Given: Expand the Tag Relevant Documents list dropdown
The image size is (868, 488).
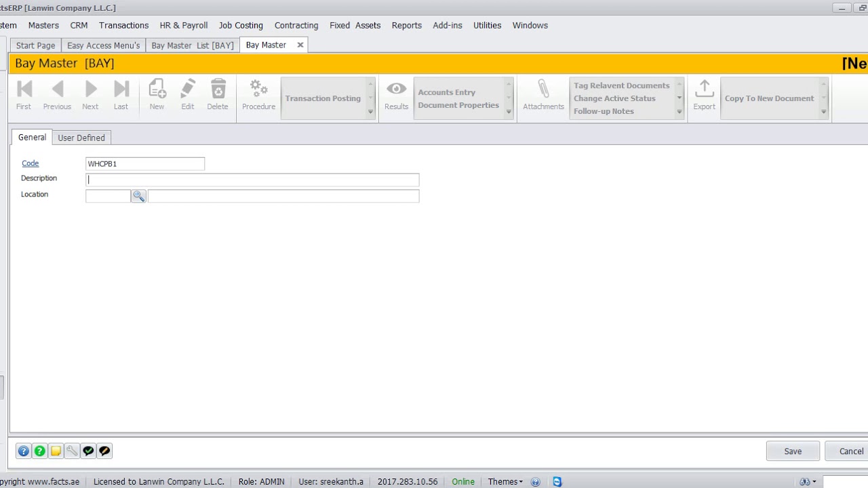Looking at the screenshot, I should tap(679, 98).
